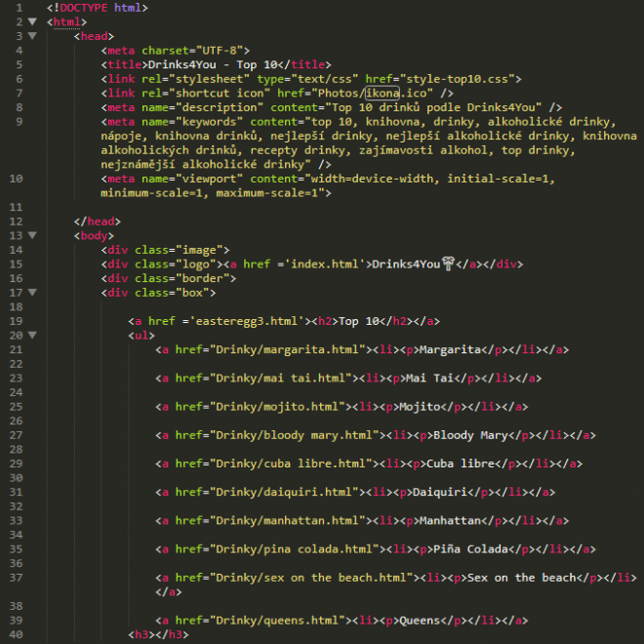Click the "Drinky/sex on the beach.html" href

[x=311, y=578]
